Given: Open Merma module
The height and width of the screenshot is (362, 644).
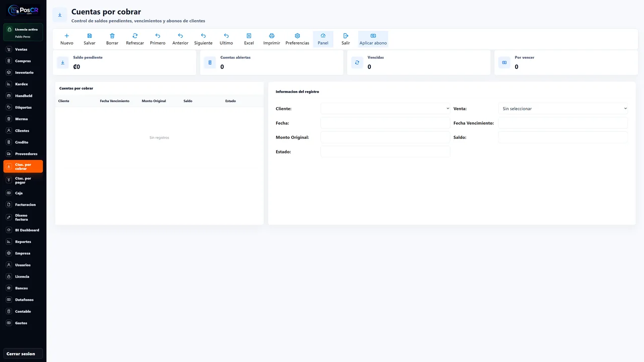Looking at the screenshot, I should tap(23, 119).
